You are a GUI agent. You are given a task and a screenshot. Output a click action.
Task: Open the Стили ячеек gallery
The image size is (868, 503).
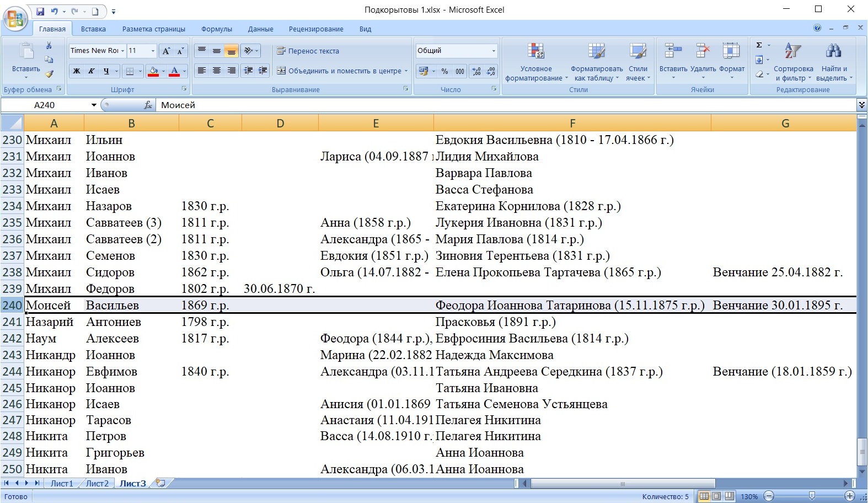click(x=638, y=62)
